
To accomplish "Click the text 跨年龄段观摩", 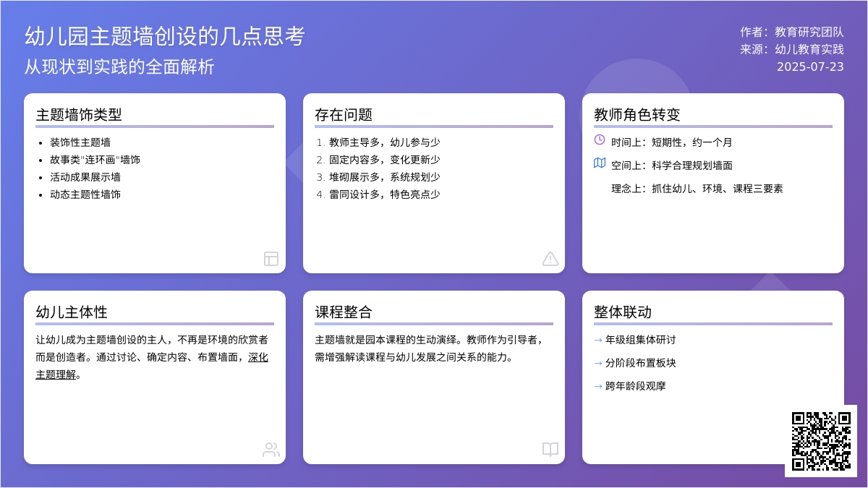I will [636, 386].
